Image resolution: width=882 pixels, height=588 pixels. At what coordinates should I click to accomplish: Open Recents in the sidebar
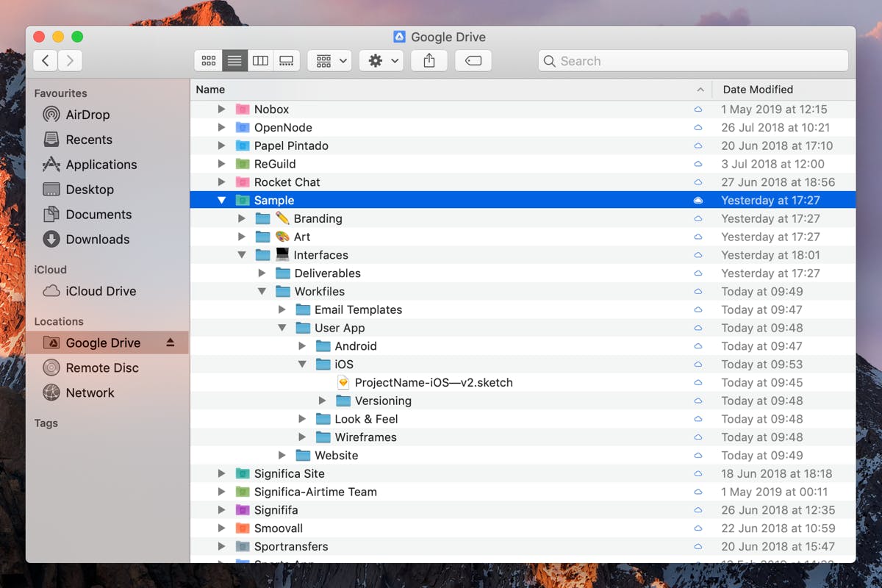89,140
